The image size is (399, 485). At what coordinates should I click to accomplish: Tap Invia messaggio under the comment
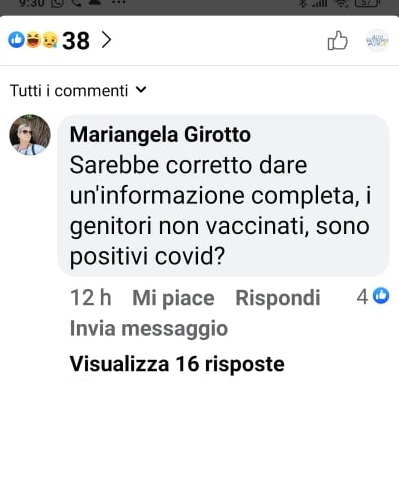pos(149,328)
